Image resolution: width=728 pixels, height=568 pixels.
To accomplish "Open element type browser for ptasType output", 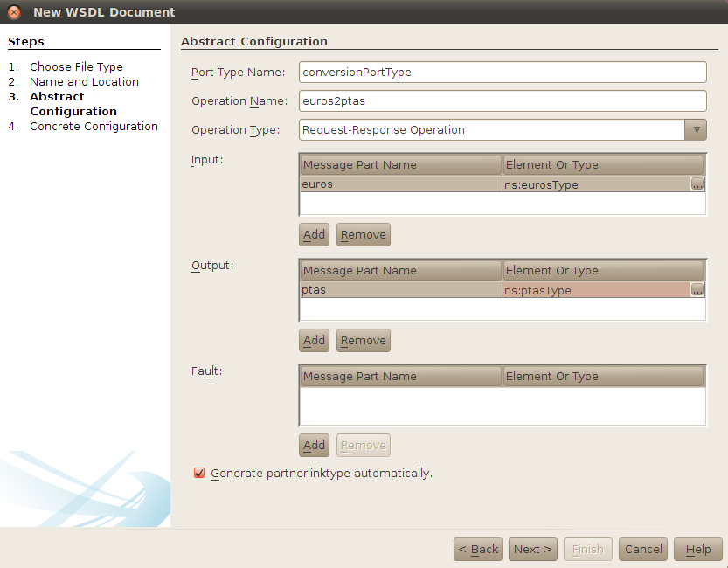I will click(697, 289).
